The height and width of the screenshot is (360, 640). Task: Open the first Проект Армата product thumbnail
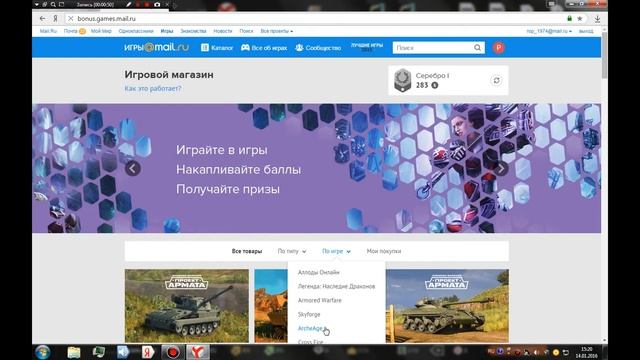coord(187,306)
